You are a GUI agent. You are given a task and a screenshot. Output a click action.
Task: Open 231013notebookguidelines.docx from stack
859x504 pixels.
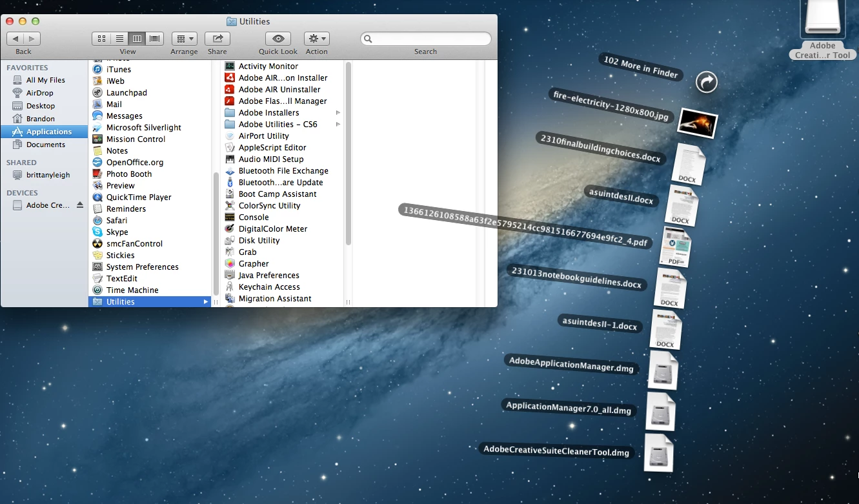click(x=670, y=288)
